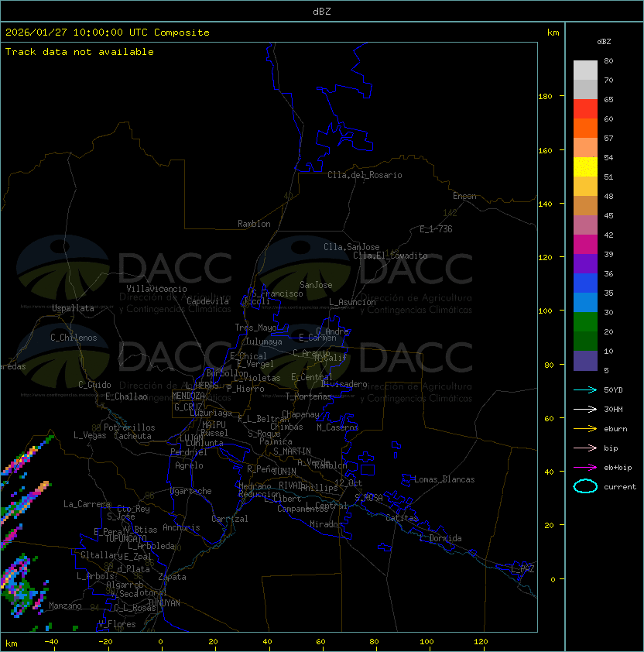
Task: Click the 'L_Asuncion' map label
Action: pyautogui.click(x=352, y=302)
